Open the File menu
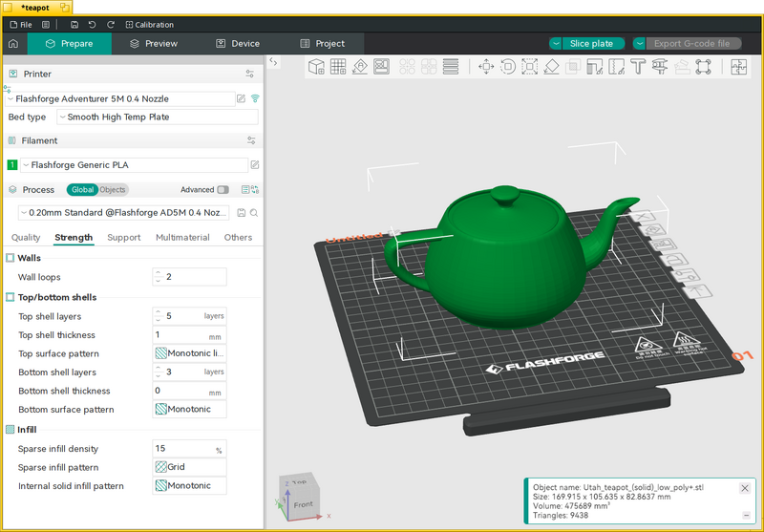 [x=21, y=25]
